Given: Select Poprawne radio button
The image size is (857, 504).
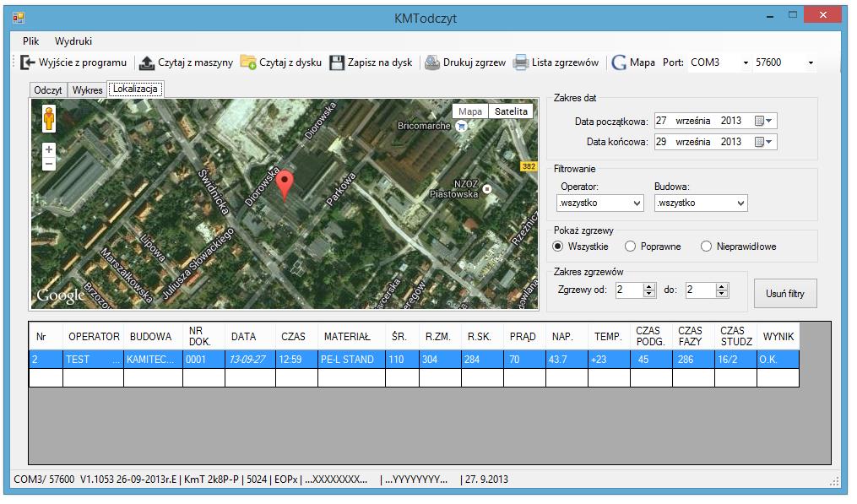Looking at the screenshot, I should [x=630, y=247].
